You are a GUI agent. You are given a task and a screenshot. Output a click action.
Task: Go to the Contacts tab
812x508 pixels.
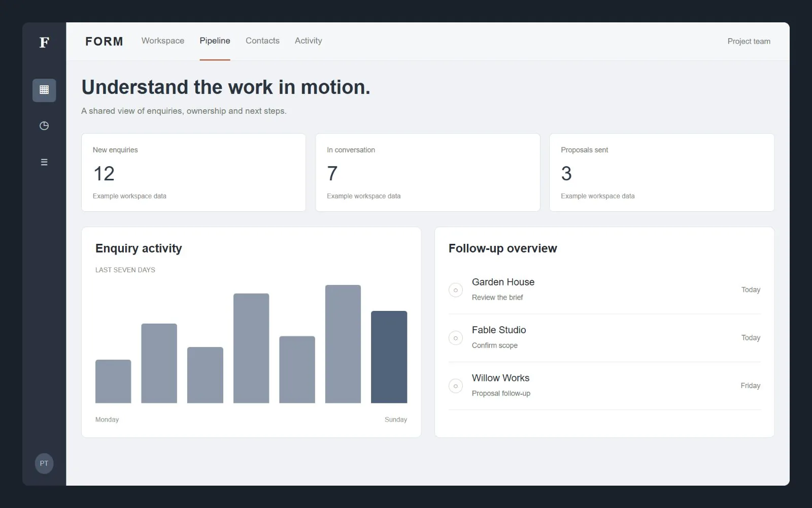click(x=262, y=41)
